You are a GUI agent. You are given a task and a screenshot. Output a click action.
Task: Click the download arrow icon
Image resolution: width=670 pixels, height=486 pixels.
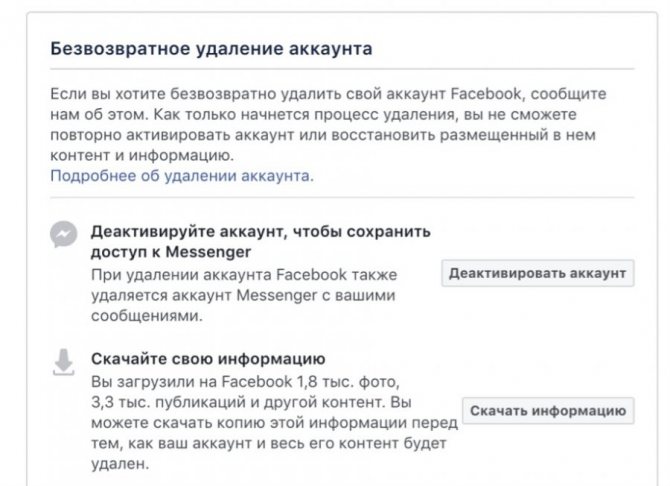point(64,362)
